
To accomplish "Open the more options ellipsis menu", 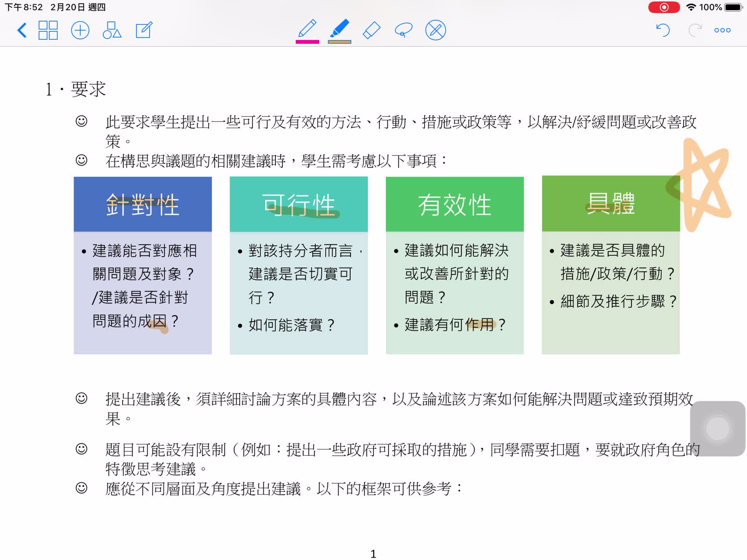I will (722, 30).
